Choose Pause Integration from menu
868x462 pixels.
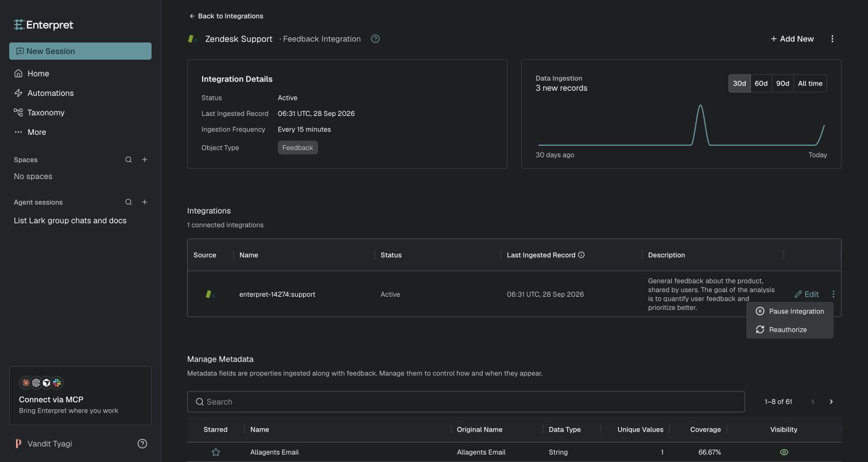click(x=790, y=311)
